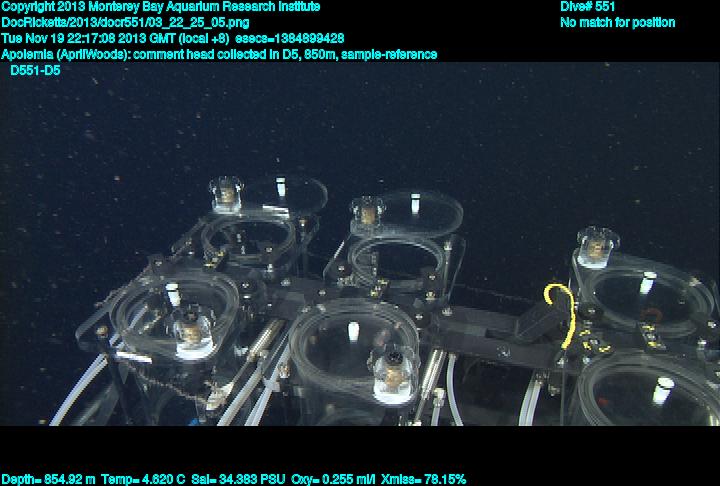Click the file path DocRicketts/2013/docr551/03_22_25_05.png
Viewport: 720px width, 486px height.
(125, 23)
